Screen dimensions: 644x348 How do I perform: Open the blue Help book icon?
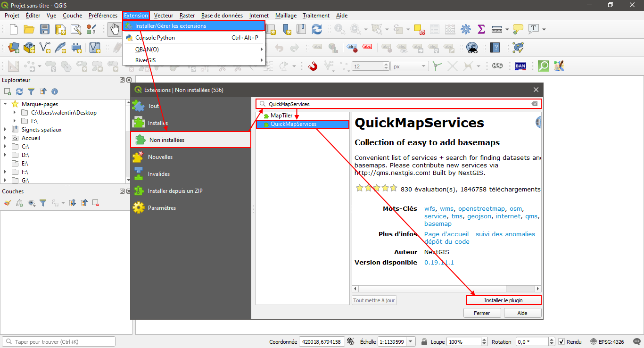(x=495, y=48)
